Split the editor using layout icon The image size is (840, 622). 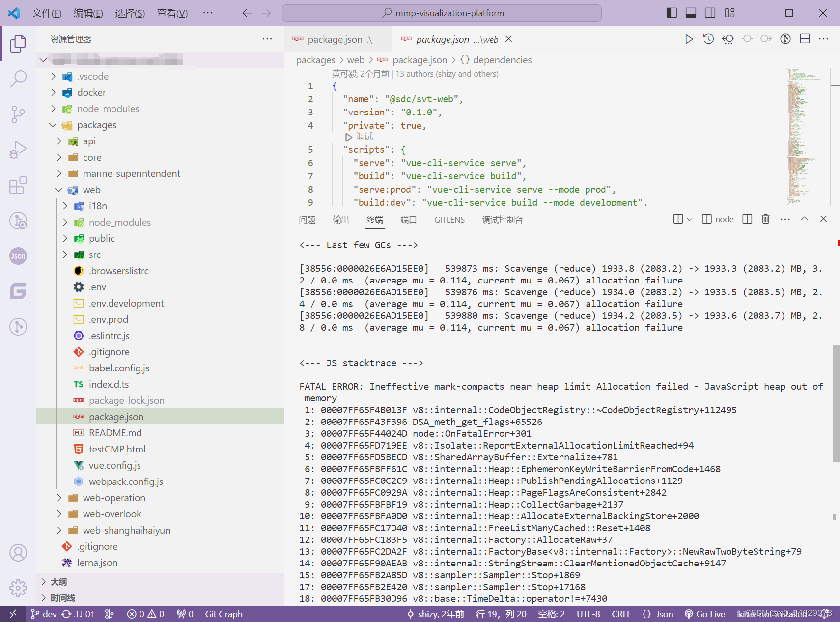pyautogui.click(x=805, y=39)
